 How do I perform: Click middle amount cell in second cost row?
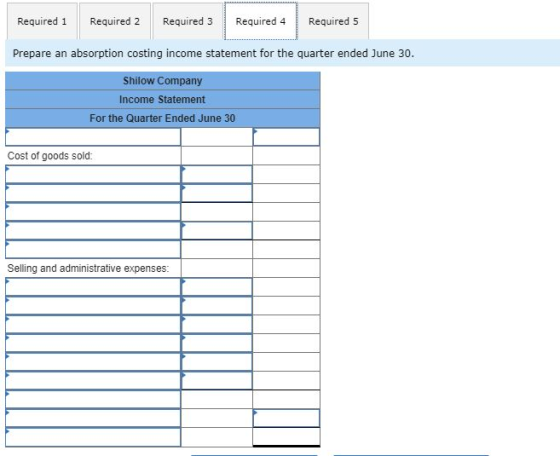click(x=216, y=193)
